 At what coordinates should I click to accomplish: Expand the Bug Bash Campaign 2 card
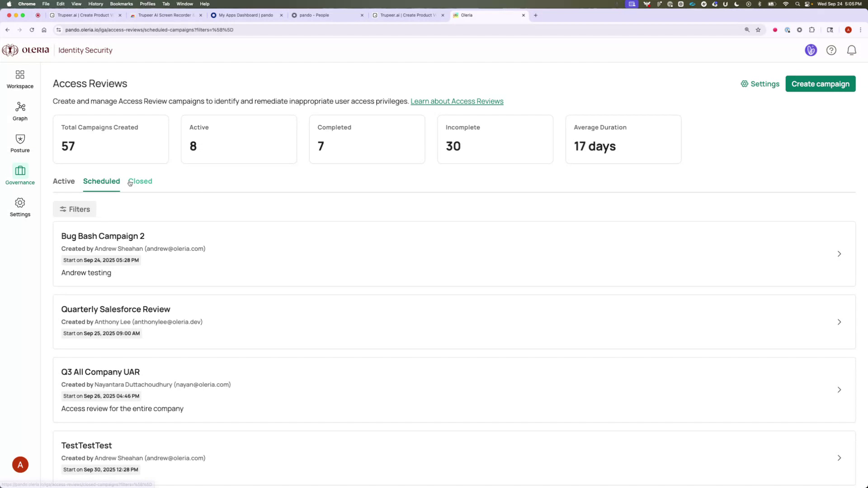(839, 254)
